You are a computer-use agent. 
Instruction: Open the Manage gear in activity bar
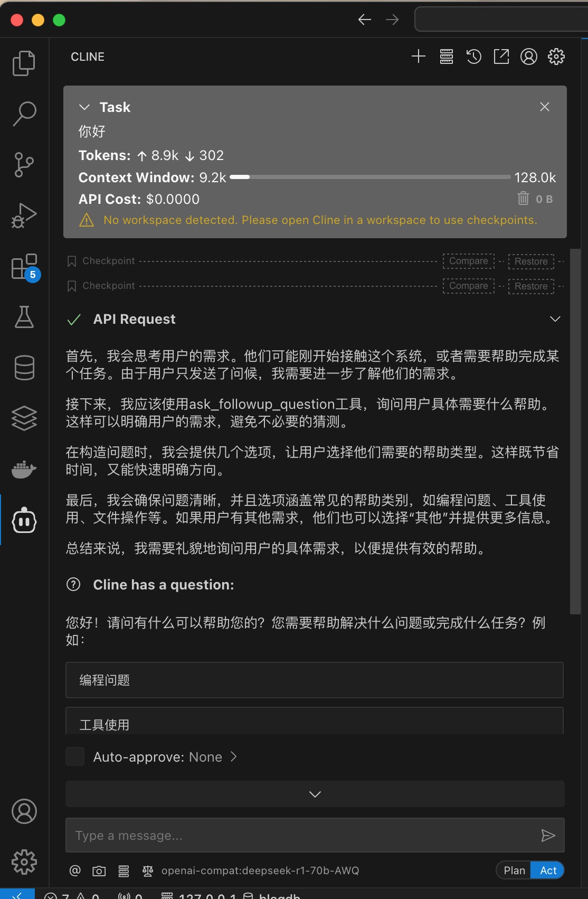(24, 862)
